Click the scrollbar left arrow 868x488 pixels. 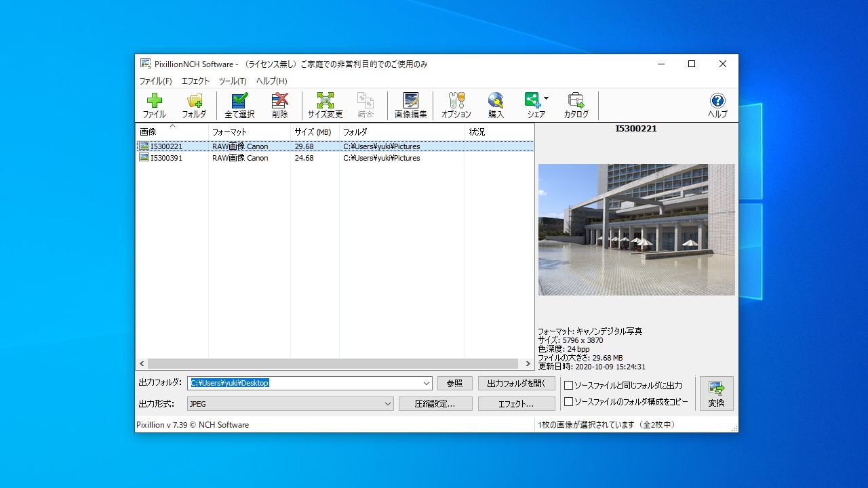142,364
